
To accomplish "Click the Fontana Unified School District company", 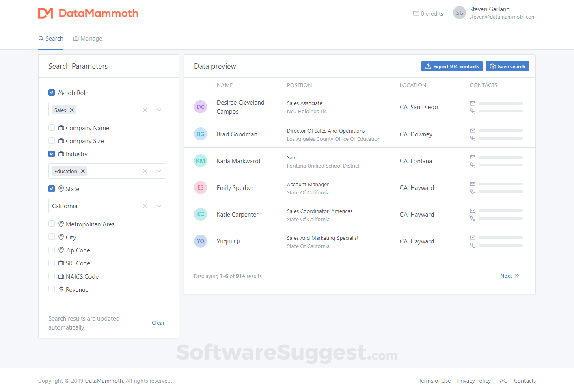I will [x=323, y=166].
